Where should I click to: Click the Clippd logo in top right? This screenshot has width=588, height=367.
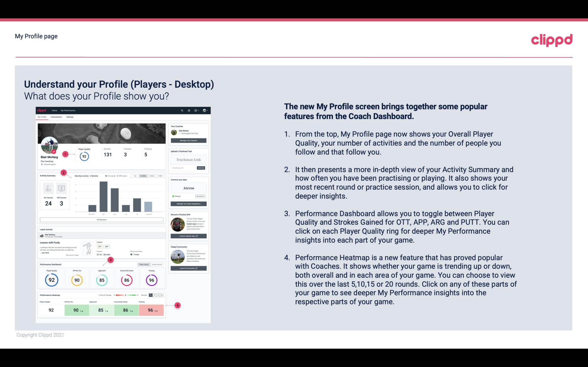tap(551, 39)
